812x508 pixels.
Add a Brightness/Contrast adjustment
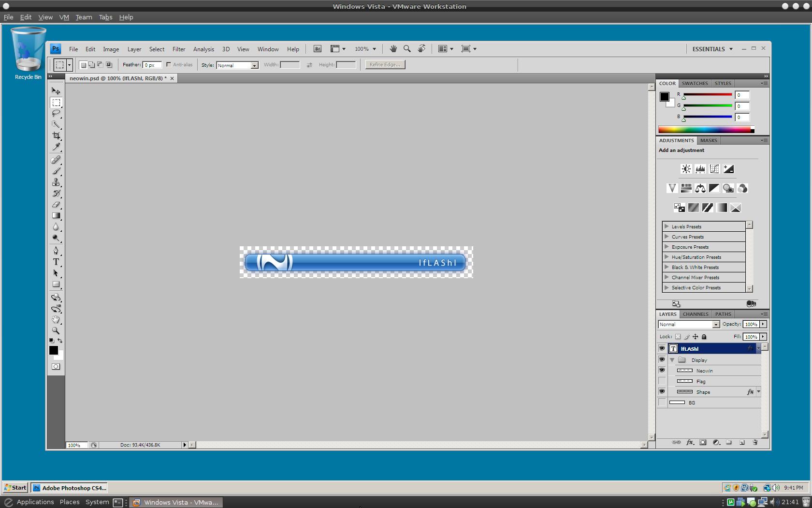[686, 169]
